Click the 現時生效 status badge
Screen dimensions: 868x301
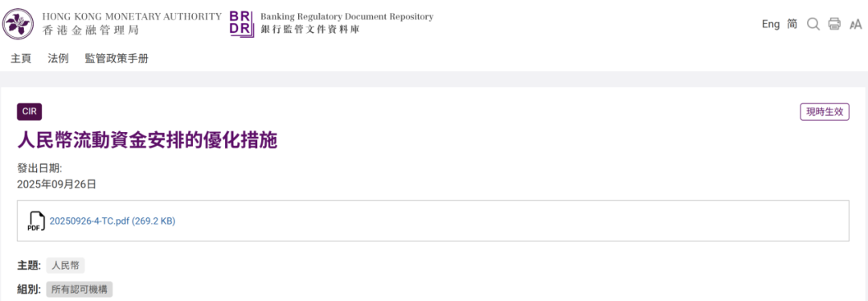[x=825, y=111]
